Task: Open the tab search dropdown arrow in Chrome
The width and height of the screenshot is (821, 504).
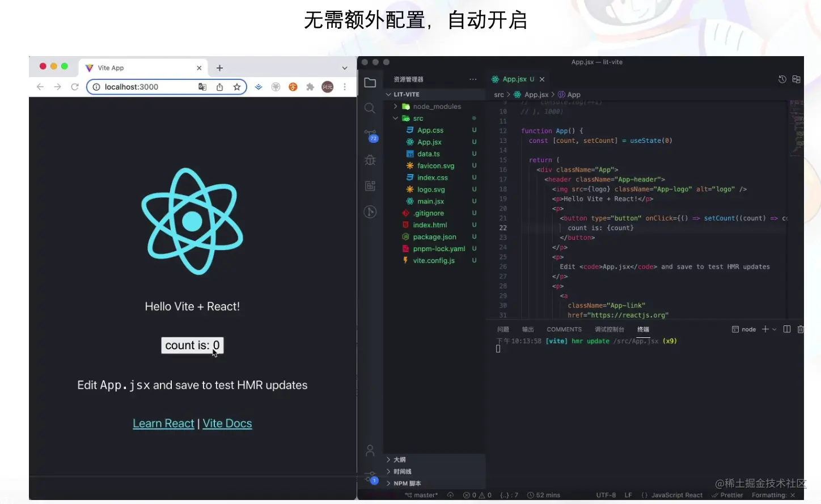Action: click(345, 68)
